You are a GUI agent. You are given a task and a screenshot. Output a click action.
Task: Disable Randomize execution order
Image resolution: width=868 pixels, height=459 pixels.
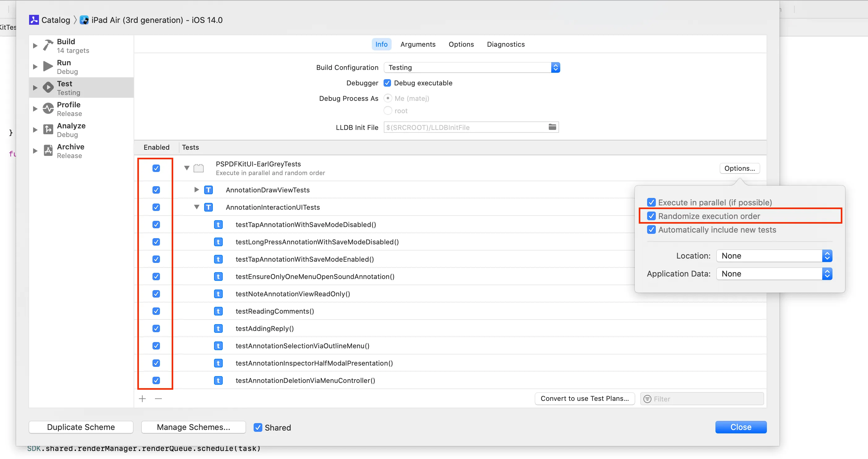pyautogui.click(x=651, y=216)
